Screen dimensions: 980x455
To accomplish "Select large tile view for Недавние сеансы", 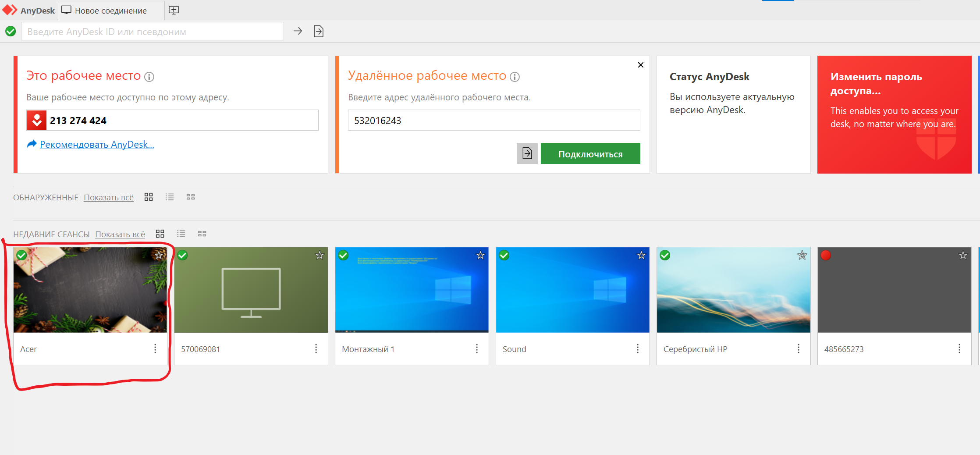I will coord(160,234).
